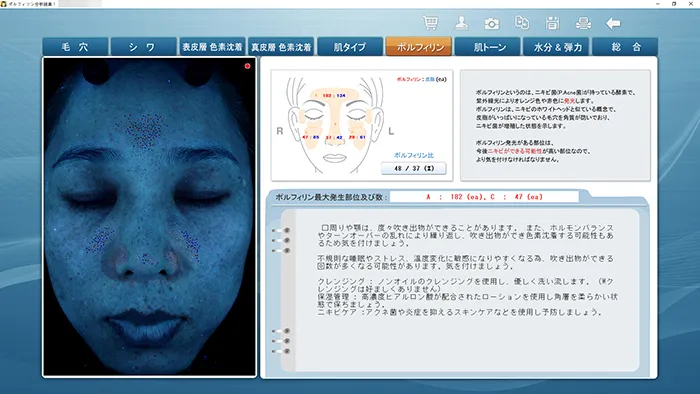This screenshot has width=700, height=394.
Task: Click the customer profile person icon
Action: click(x=461, y=23)
